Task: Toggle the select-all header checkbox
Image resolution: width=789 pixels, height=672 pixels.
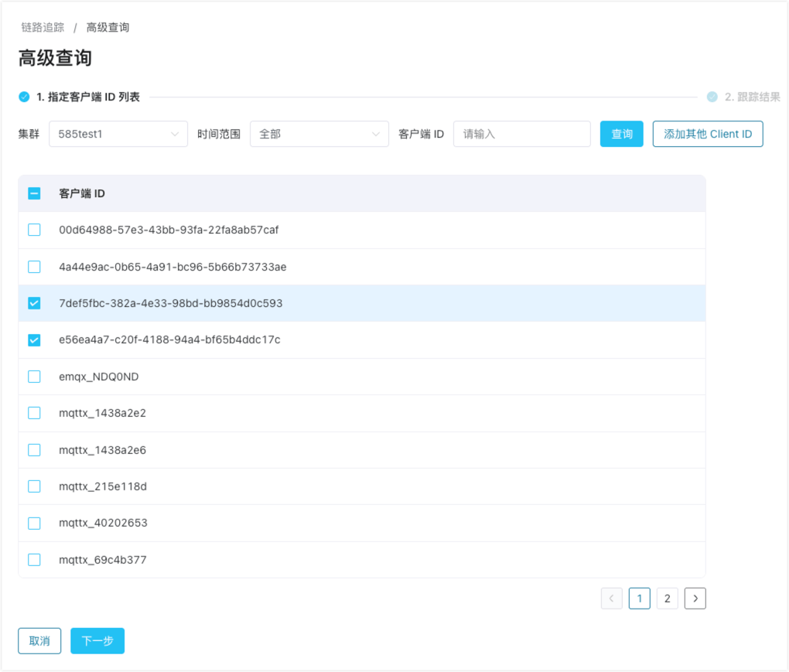Action: pos(34,193)
